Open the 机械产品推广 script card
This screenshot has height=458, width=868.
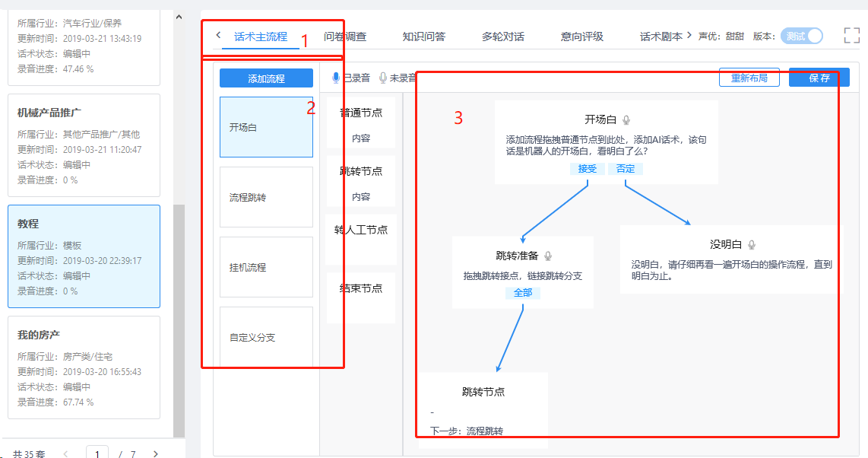pyautogui.click(x=84, y=145)
